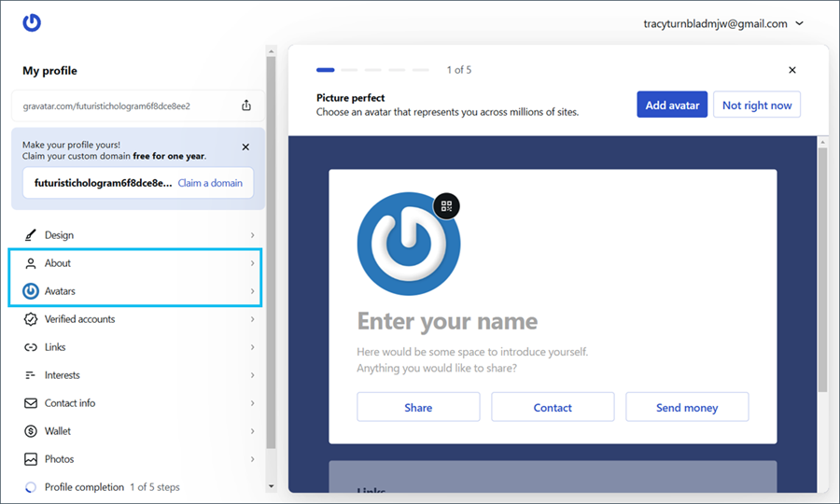Click the Design paintbrush icon
The image size is (840, 504).
31,235
